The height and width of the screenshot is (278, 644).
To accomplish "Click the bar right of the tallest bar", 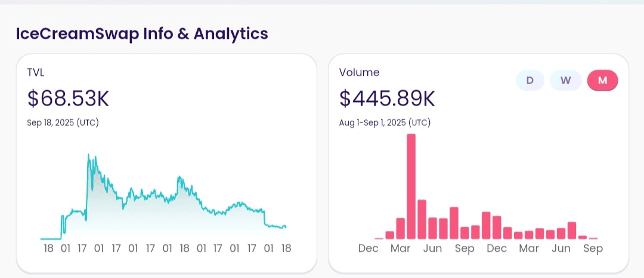I will pyautogui.click(x=422, y=219).
